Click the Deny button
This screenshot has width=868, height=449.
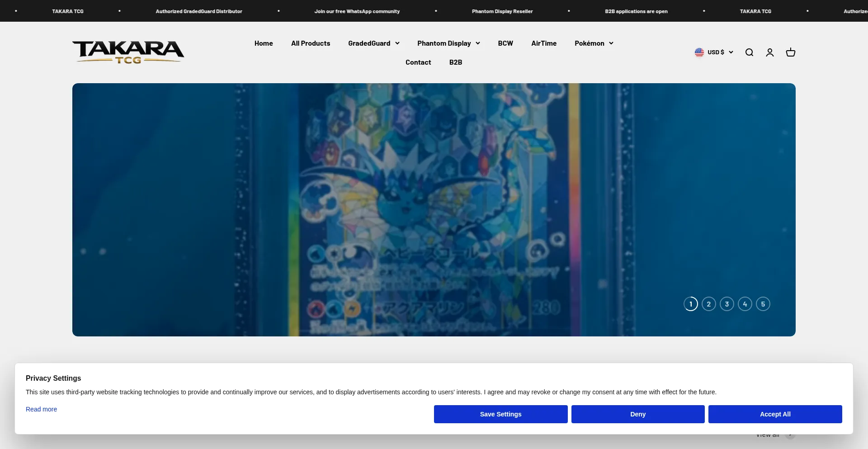[x=638, y=414]
